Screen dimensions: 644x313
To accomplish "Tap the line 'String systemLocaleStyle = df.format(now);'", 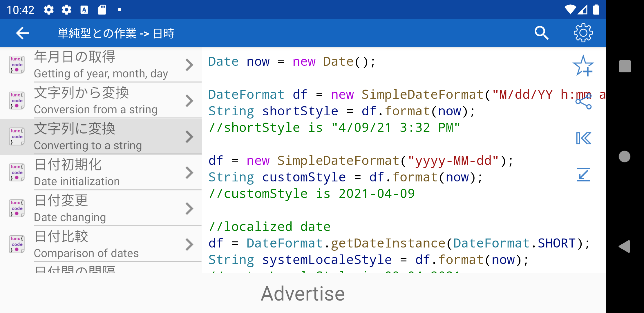I will [369, 260].
